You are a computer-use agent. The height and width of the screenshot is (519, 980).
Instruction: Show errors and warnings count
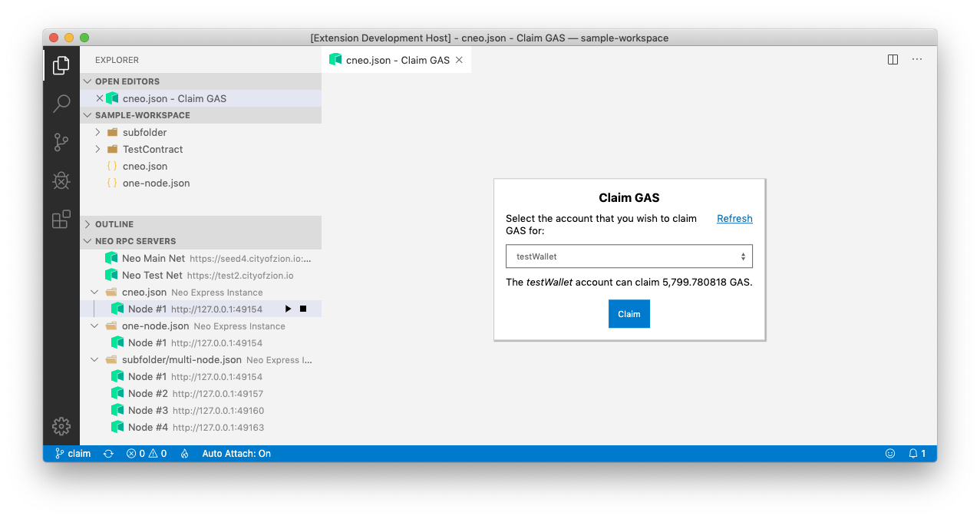point(147,454)
